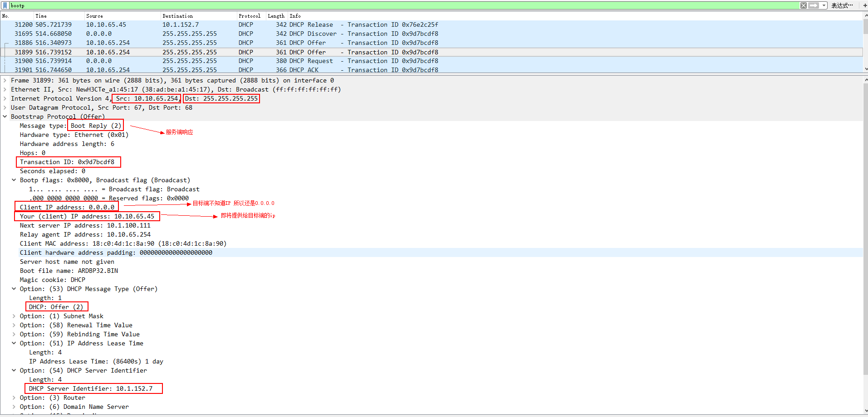Select Client hardware address padding field
The height and width of the screenshot is (417, 868).
click(116, 253)
